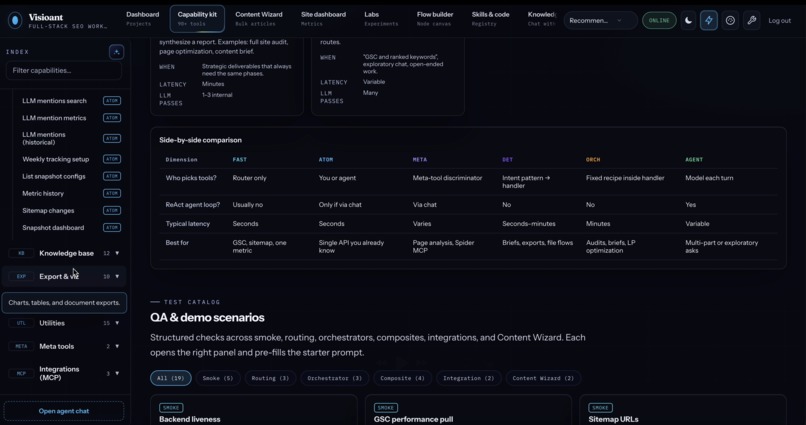
Task: Filter scenarios by Routing (3)
Action: click(270, 378)
